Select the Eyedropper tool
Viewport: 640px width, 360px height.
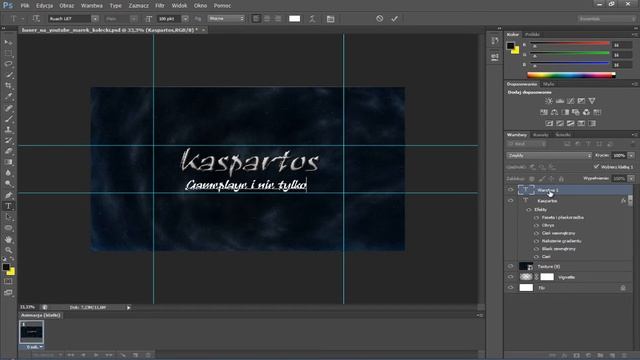click(x=8, y=97)
